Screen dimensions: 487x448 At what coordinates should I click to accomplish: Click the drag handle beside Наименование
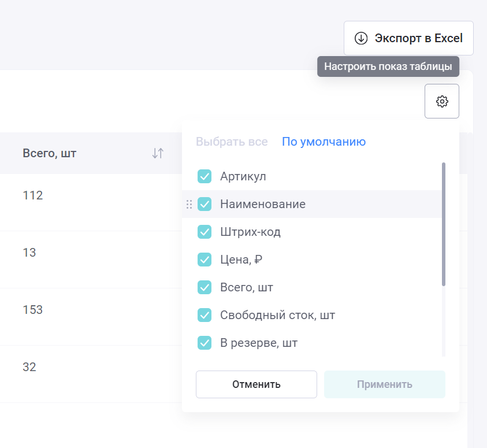189,204
